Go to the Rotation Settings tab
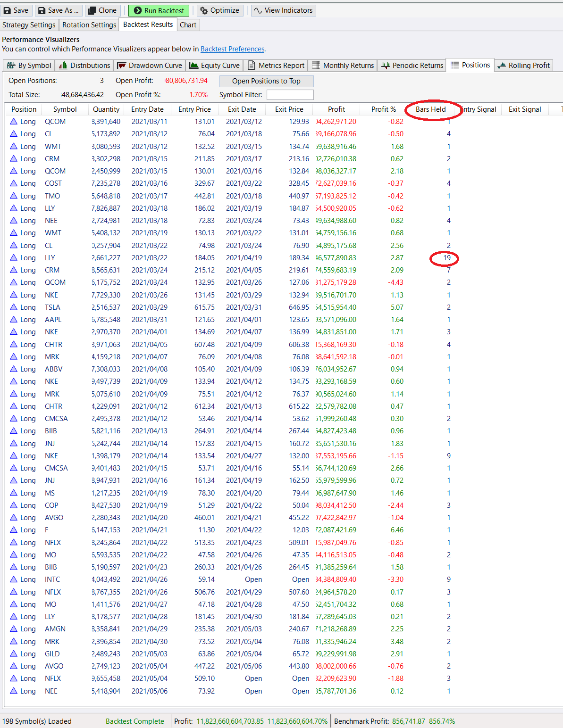This screenshot has width=563, height=728. pos(89,25)
